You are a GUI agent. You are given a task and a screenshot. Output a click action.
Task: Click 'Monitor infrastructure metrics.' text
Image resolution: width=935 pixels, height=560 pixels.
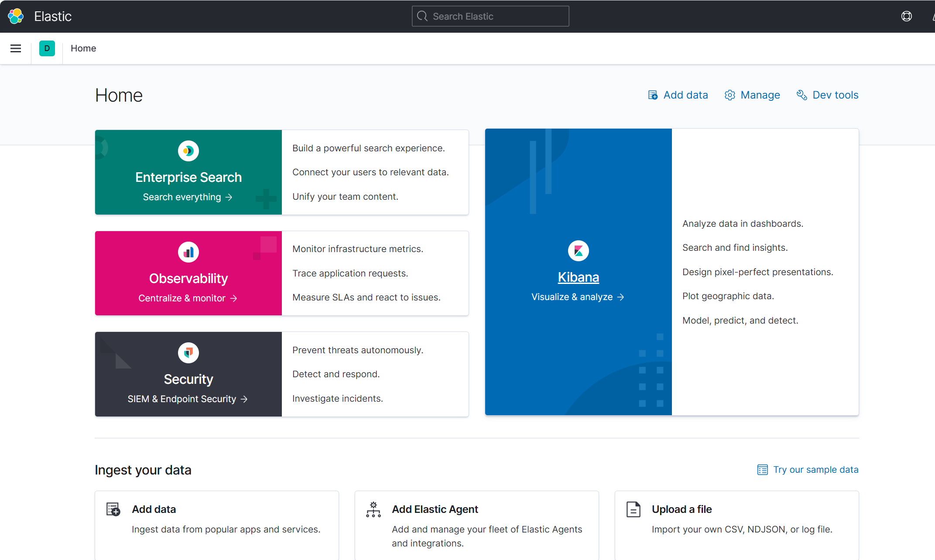click(358, 249)
